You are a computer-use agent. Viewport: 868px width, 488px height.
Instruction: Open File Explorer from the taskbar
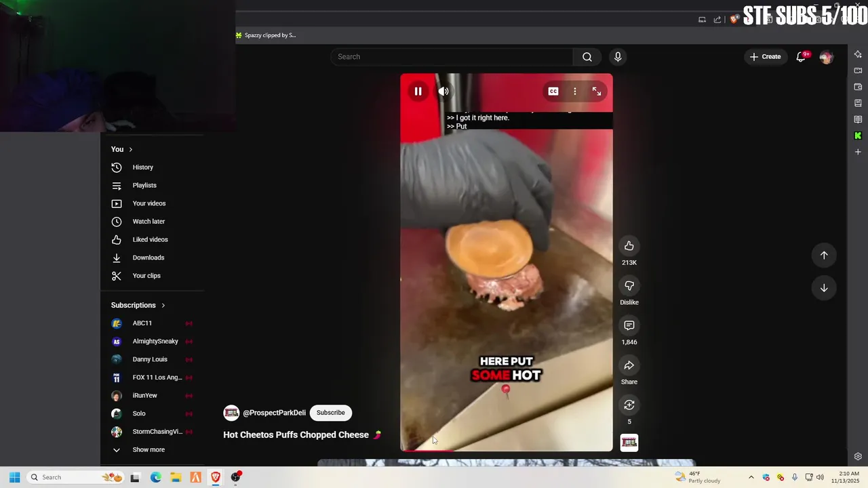(x=175, y=477)
